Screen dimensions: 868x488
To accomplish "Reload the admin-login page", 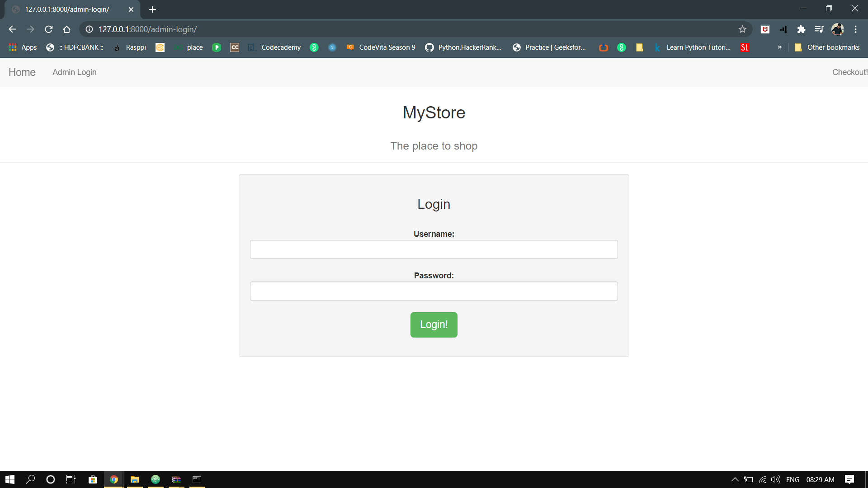I will (48, 29).
